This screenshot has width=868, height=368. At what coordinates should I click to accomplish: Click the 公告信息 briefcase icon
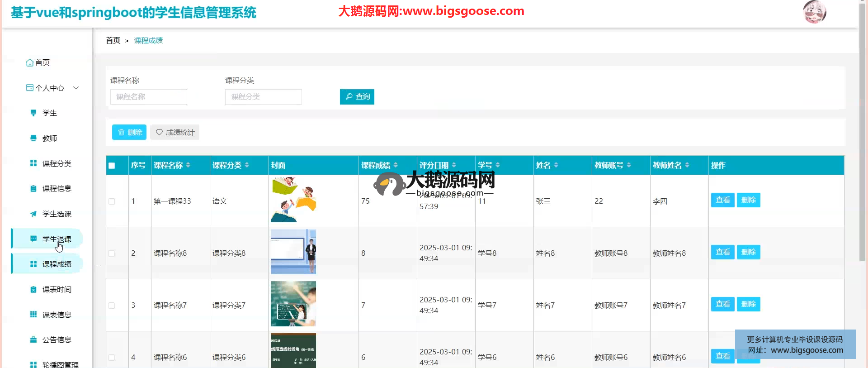33,339
